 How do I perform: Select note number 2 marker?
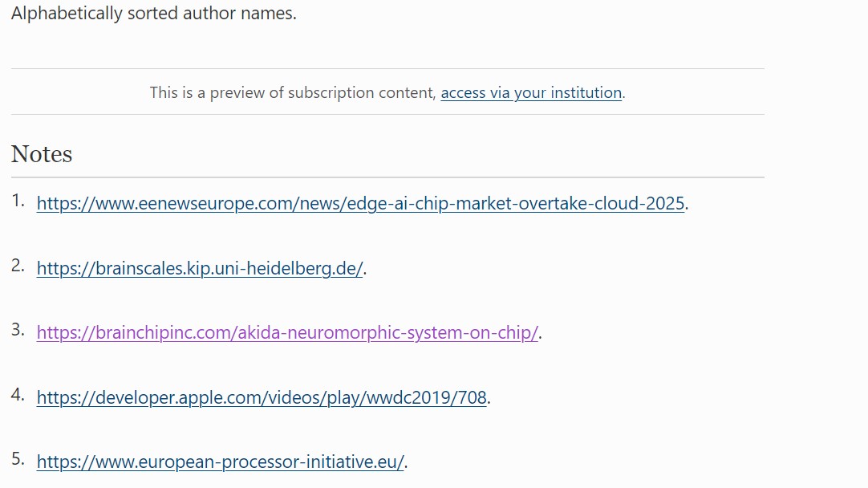(x=18, y=266)
